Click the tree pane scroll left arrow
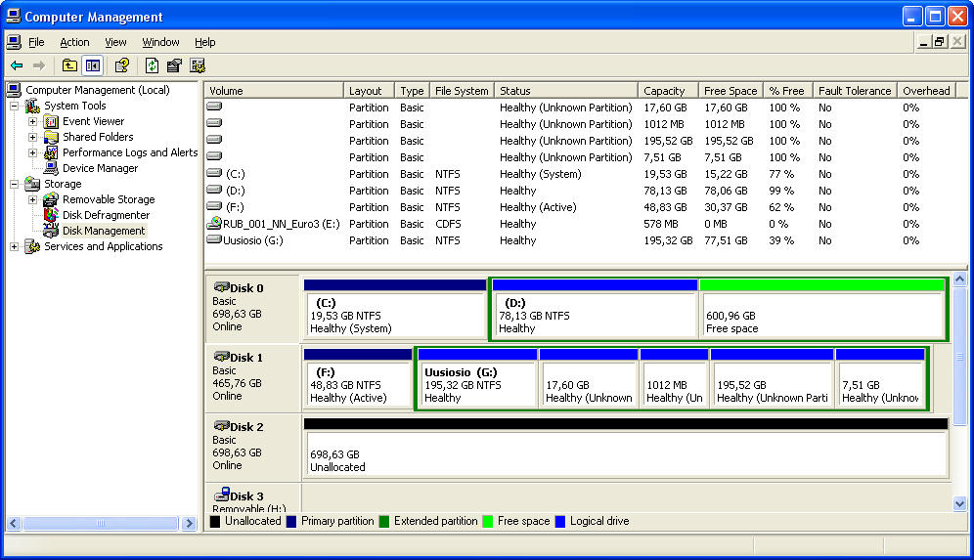 click(15, 524)
